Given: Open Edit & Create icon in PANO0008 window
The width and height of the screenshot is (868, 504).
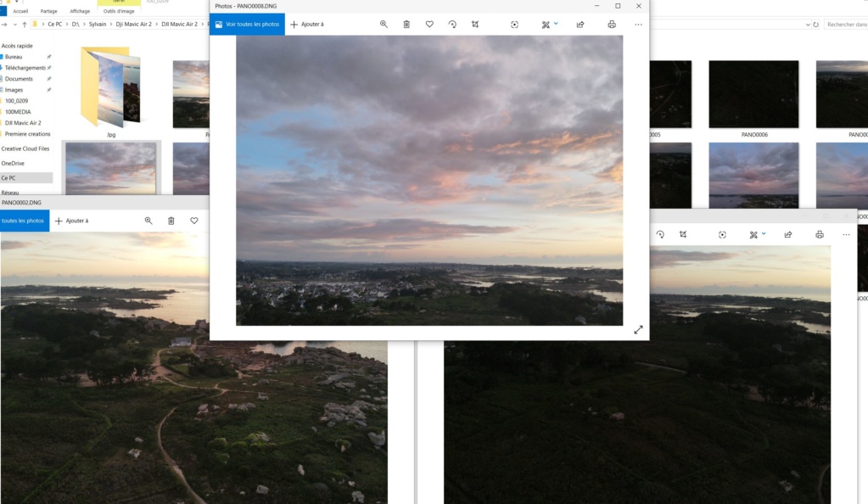Looking at the screenshot, I should (x=546, y=25).
